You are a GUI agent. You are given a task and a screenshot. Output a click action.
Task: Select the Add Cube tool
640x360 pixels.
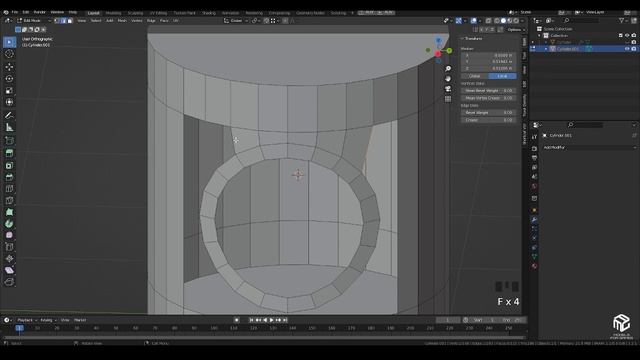point(9,140)
